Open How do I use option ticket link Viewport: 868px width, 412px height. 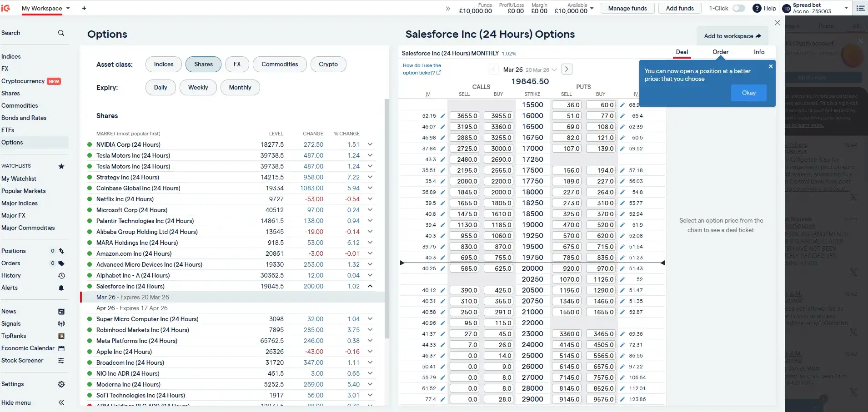422,69
